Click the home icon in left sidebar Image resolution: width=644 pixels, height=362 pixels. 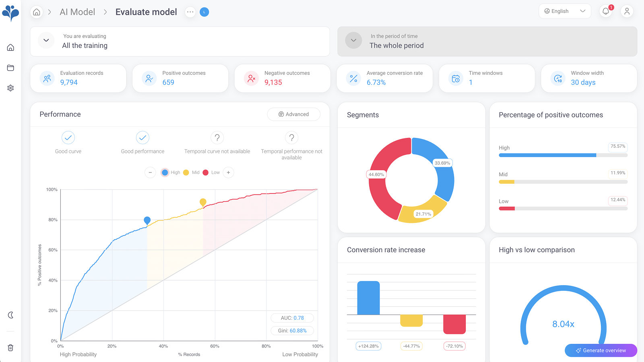pos(10,47)
